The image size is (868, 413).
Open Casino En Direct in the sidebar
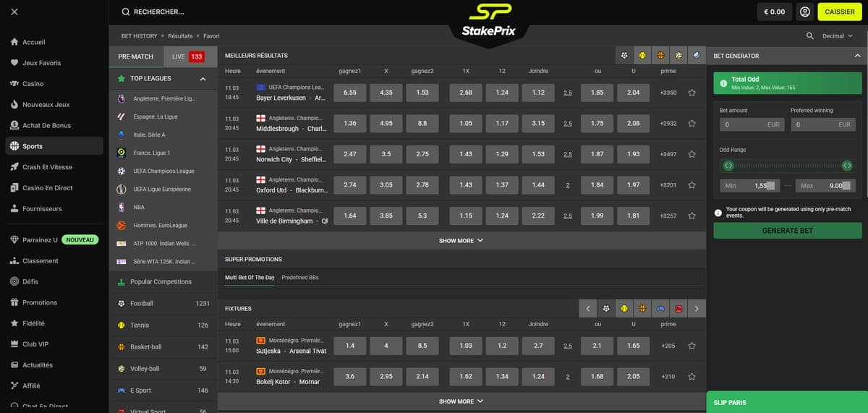point(54,188)
